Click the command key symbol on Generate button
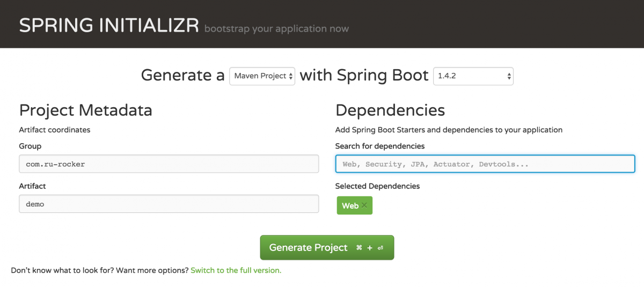 359,248
